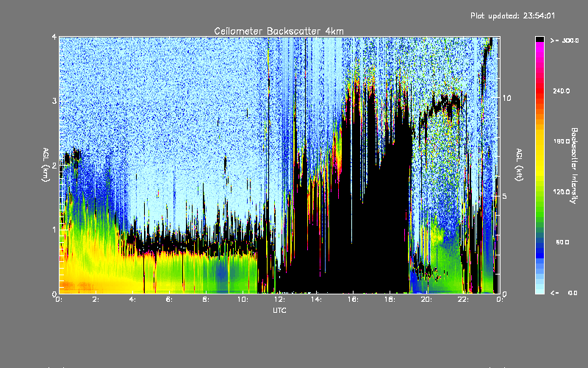Click the "6:" UTC tick label

169,300
